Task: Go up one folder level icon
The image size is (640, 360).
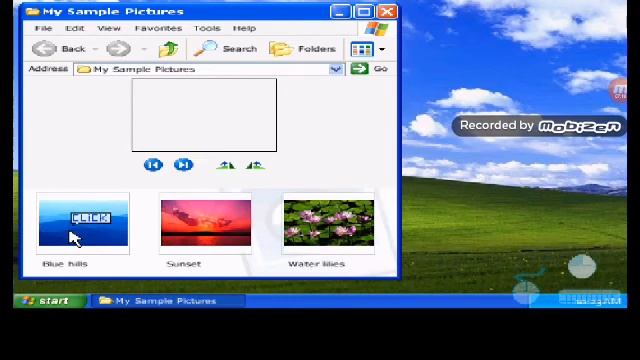Action: (169, 49)
